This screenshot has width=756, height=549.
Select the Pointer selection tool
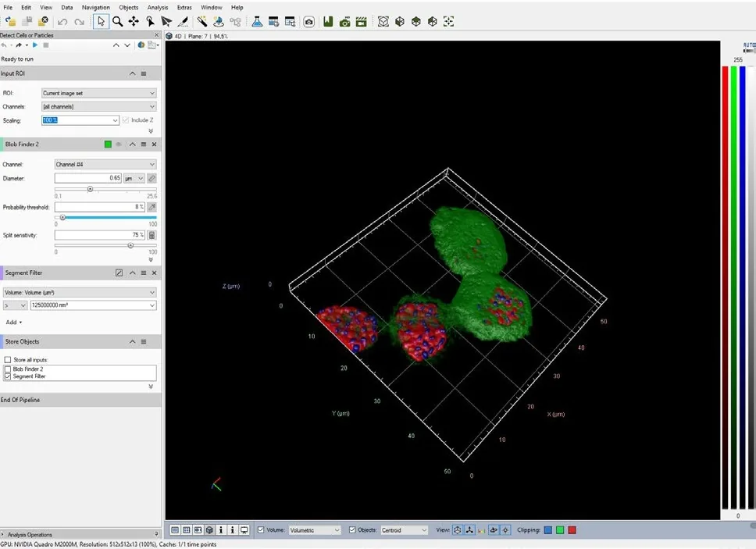click(x=100, y=21)
